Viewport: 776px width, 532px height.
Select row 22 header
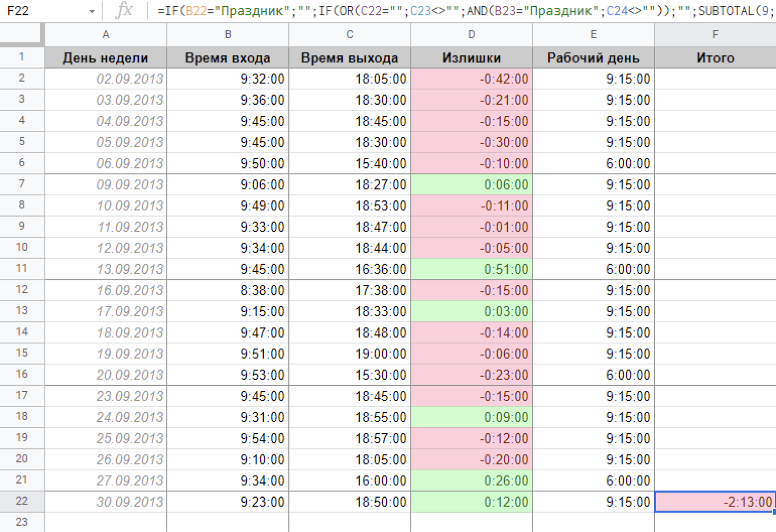click(22, 501)
